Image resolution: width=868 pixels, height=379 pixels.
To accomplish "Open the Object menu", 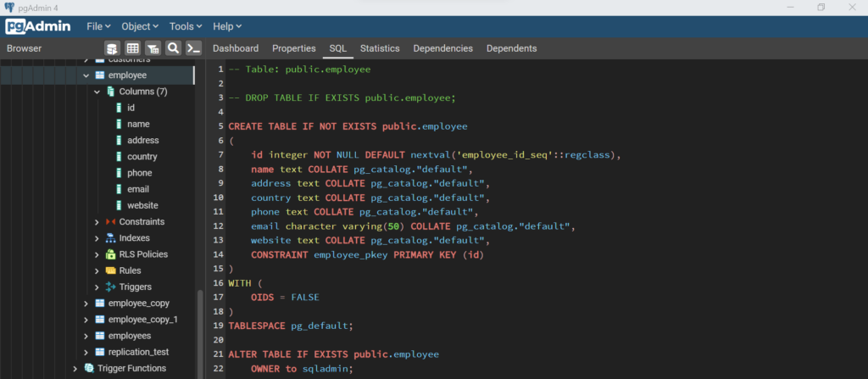I will (x=140, y=26).
